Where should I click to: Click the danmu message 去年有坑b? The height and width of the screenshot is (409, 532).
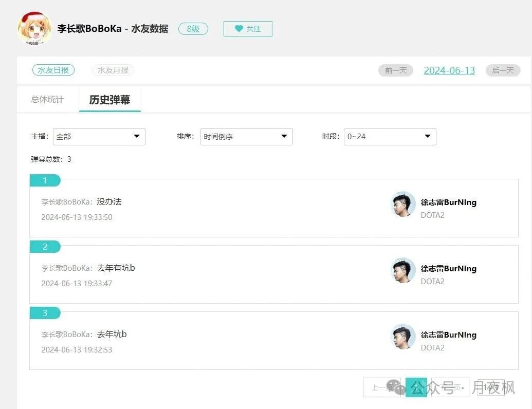tap(116, 268)
